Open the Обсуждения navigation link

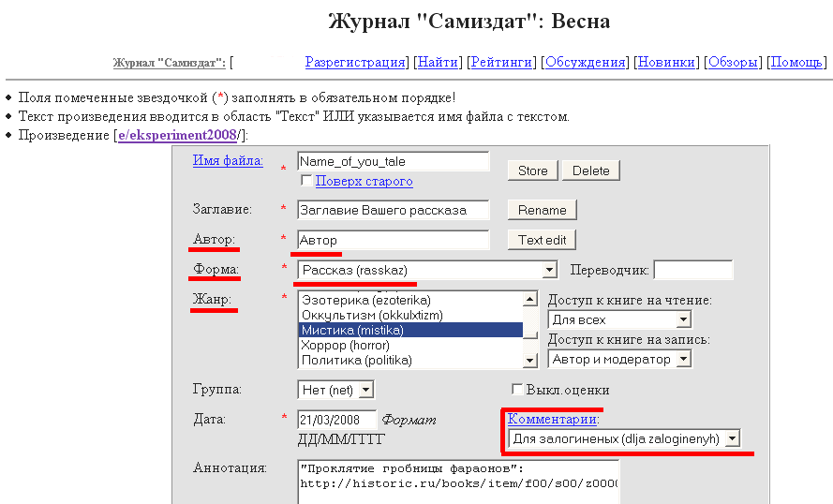(586, 63)
